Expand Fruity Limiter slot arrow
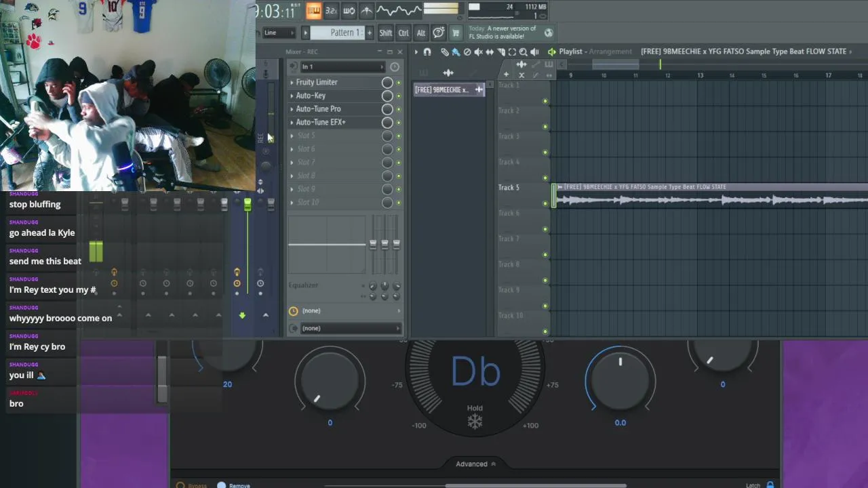Viewport: 868px width, 488px height. coord(292,83)
